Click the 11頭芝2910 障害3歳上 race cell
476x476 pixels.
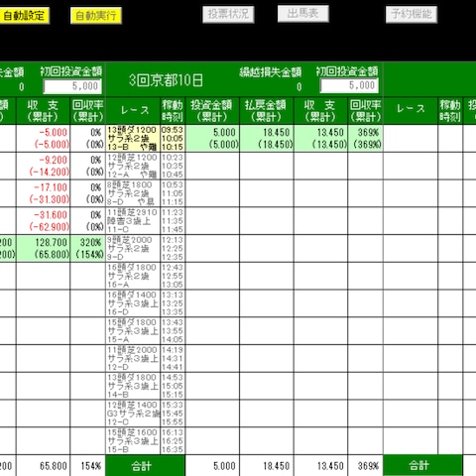(x=133, y=221)
